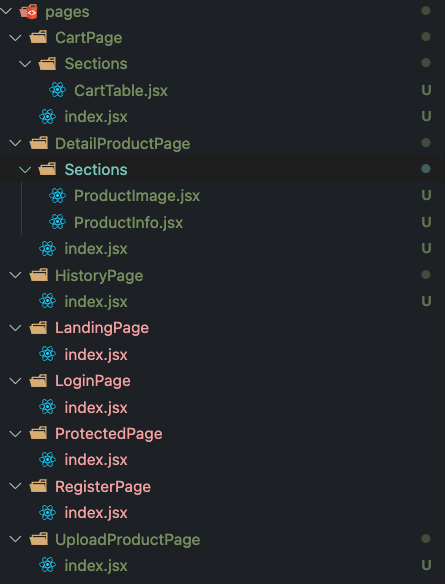Click the CartPage folder icon
Viewport: 445px width, 584px height.
(x=39, y=38)
